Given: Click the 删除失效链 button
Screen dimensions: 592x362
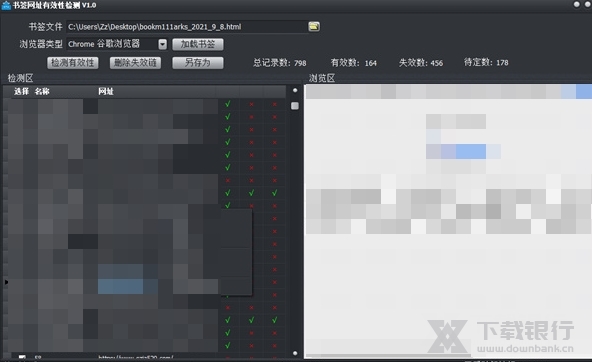Looking at the screenshot, I should [x=135, y=63].
